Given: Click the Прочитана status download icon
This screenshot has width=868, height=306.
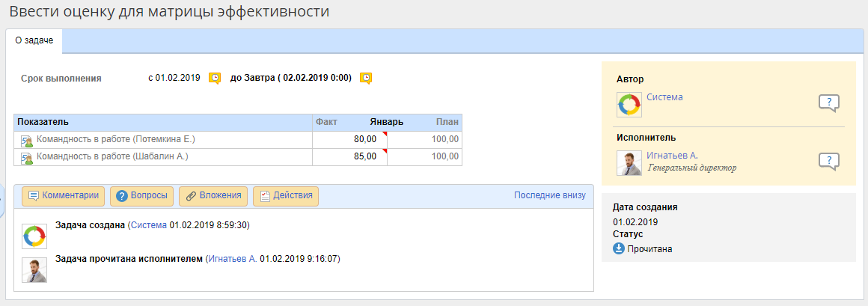Looking at the screenshot, I should [619, 248].
